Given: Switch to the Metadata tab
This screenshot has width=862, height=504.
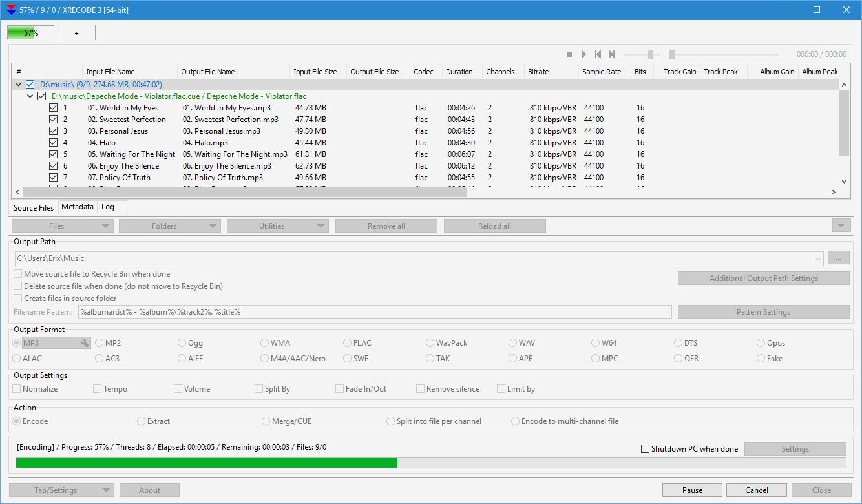Looking at the screenshot, I should pos(77,207).
